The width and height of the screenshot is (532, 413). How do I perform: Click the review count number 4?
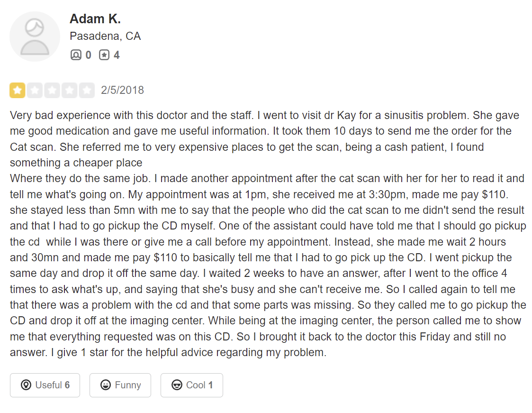(x=117, y=55)
